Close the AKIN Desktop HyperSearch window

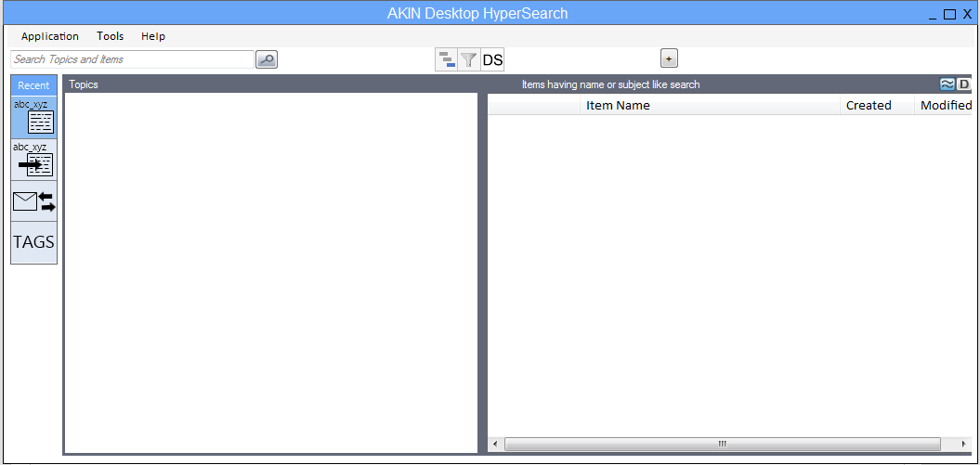coord(967,14)
